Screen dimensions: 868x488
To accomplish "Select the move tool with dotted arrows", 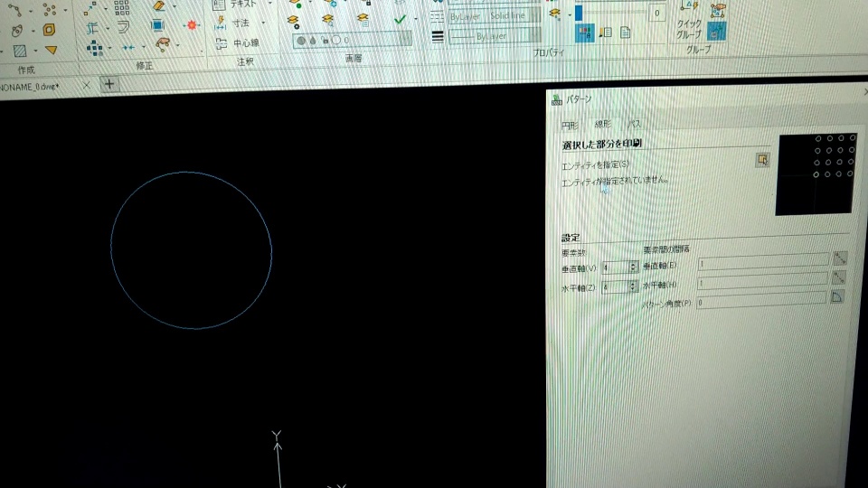I will click(x=95, y=48).
